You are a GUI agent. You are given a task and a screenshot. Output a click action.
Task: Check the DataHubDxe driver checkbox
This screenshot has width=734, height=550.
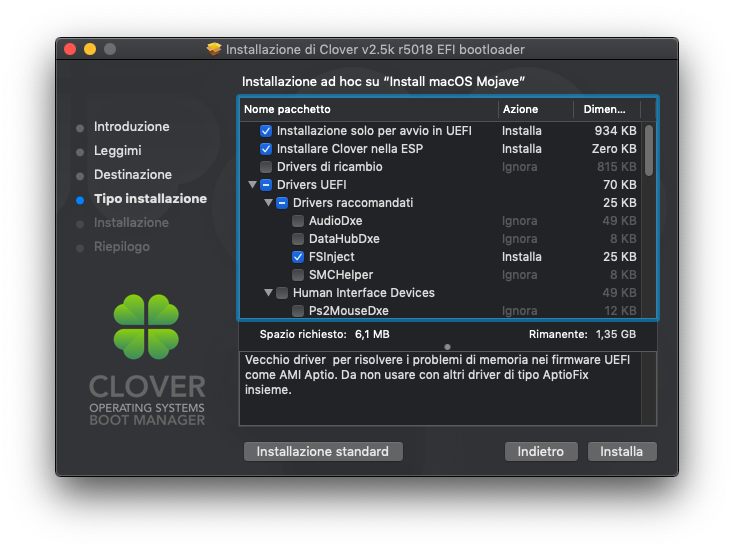[x=298, y=239]
